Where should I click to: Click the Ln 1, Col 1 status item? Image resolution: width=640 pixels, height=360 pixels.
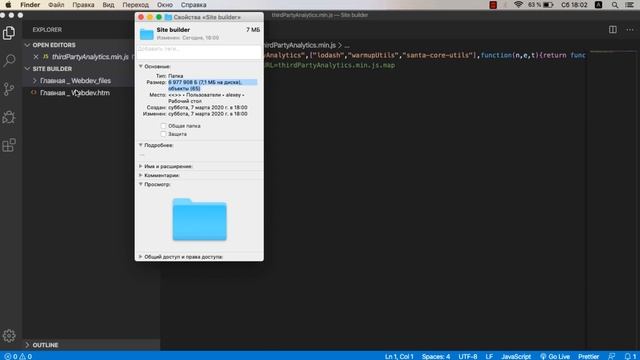[x=399, y=356]
